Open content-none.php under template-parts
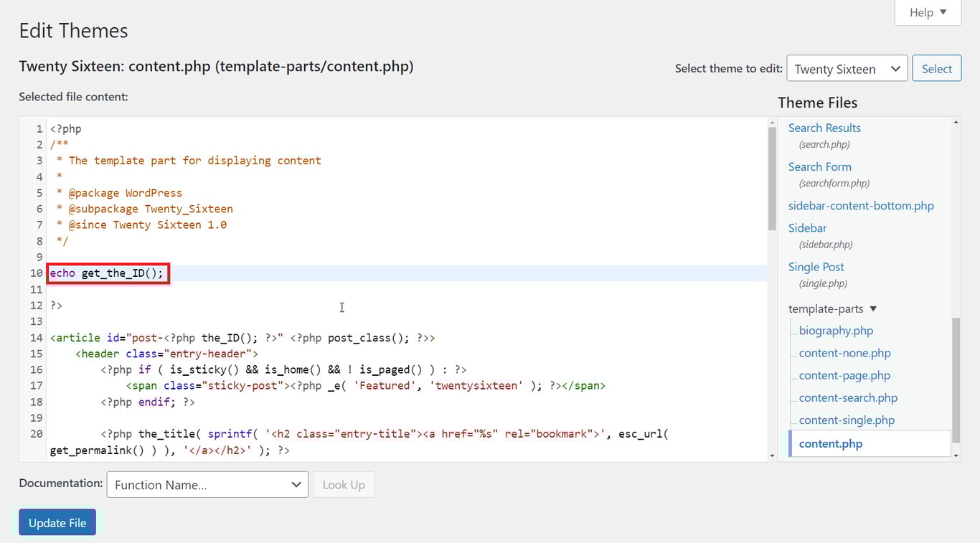Viewport: 980px width, 543px height. coord(844,353)
